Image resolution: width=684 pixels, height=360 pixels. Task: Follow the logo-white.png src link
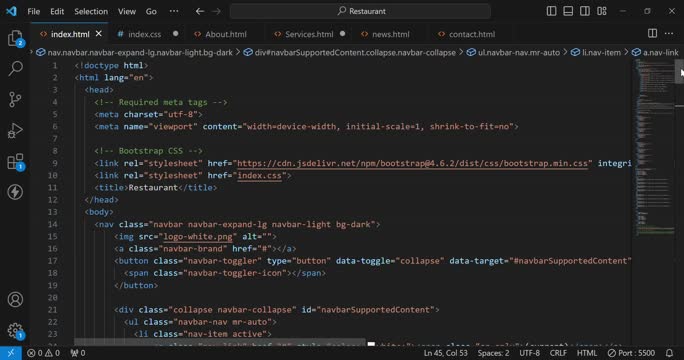198,237
